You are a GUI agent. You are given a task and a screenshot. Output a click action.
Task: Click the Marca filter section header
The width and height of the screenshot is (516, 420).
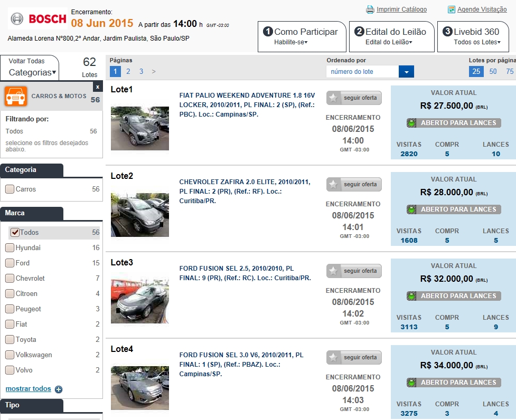32,213
